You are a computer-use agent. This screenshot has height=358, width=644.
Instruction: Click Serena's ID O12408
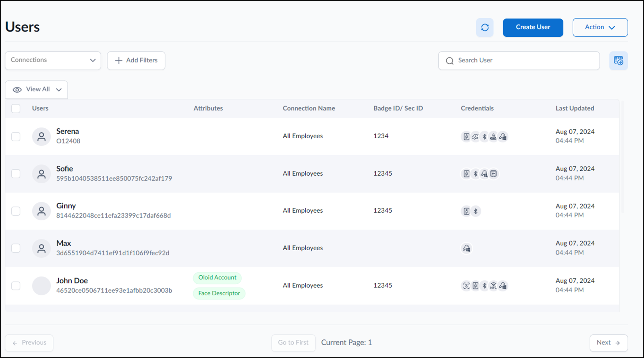tap(68, 141)
